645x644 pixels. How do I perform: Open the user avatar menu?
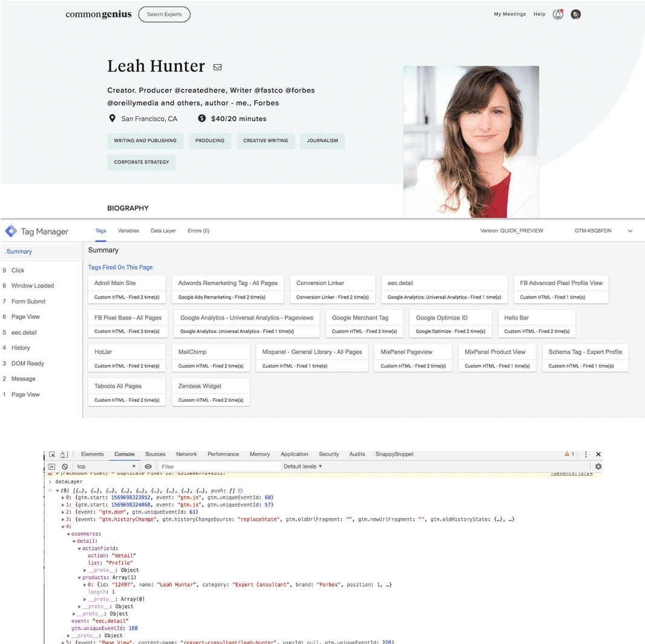575,15
